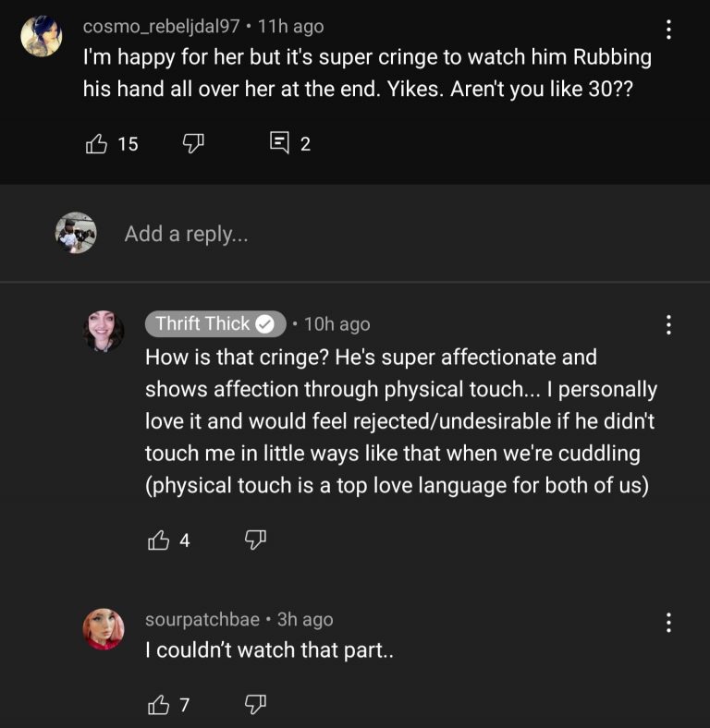Screen dimensions: 710x728
Task: Like cosmo_rebeljdal97's comment with thumbs up
Action: coord(96,143)
